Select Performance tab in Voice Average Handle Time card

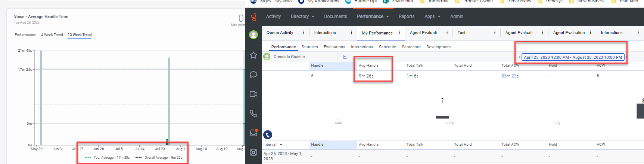point(25,35)
